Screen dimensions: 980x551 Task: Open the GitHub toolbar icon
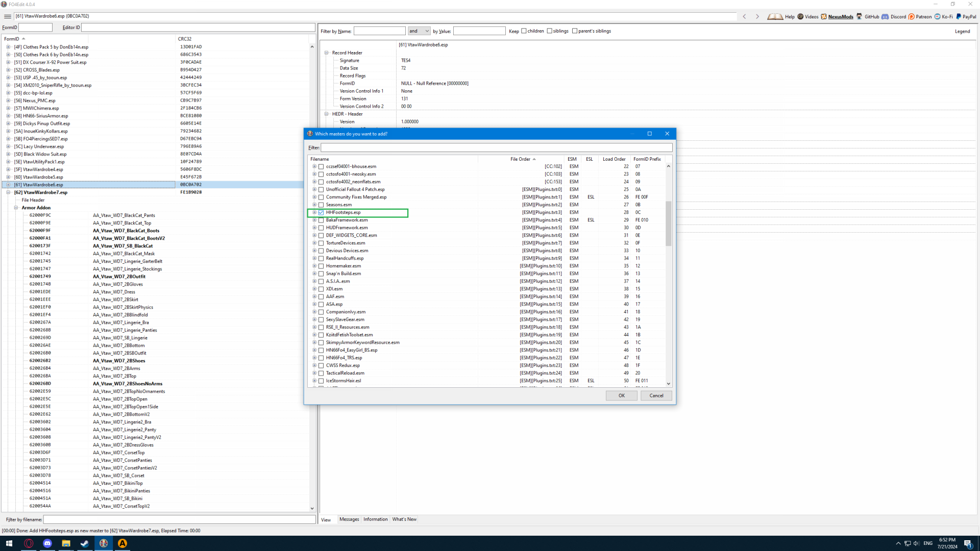[x=860, y=17]
